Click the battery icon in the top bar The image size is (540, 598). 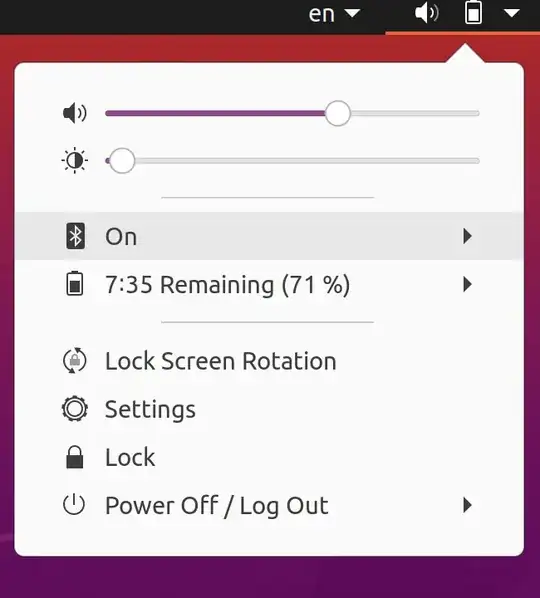(x=473, y=13)
